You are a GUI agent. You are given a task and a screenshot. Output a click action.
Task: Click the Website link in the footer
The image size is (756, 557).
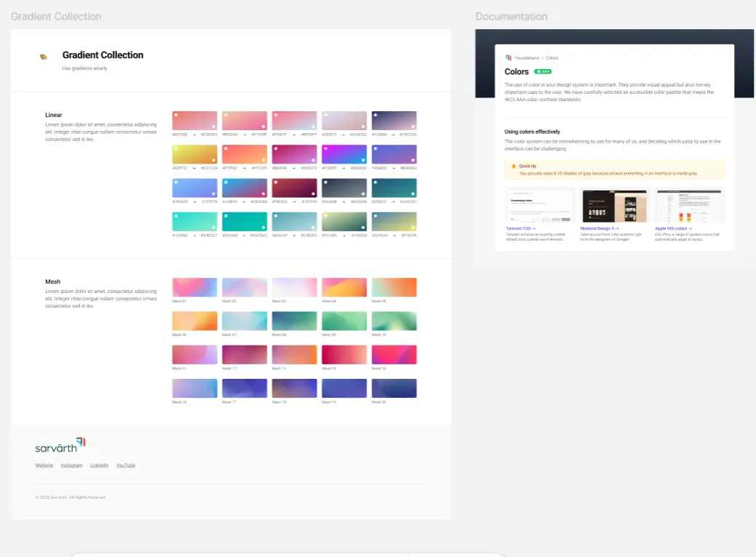44,465
